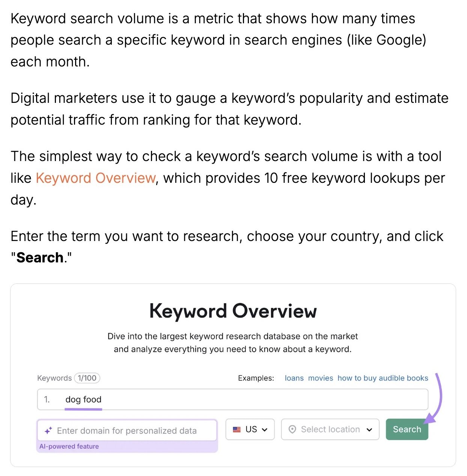Click the row number 1 beside dog food
Screen dimensions: 467x476
click(46, 399)
